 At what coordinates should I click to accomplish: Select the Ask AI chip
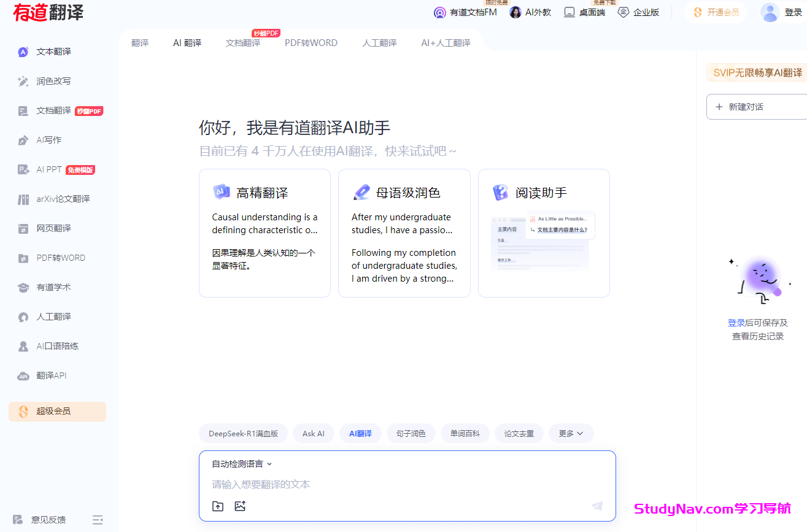coord(314,433)
